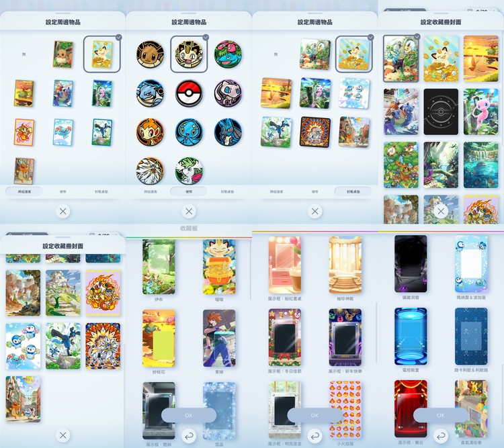
Task: Go back using arrow below 展示框:舞台 OK
Action: tap(441, 436)
